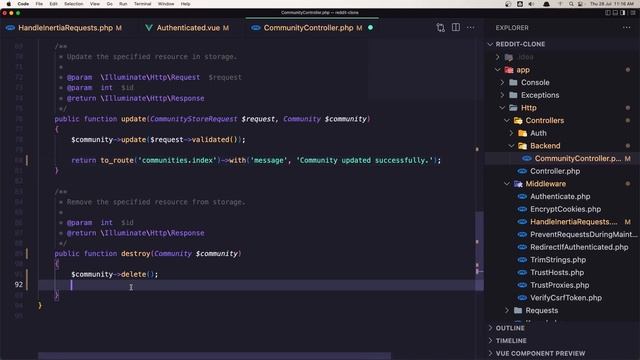Open the Selection menu
Viewport: 640px width, 360px height.
pos(73,4)
